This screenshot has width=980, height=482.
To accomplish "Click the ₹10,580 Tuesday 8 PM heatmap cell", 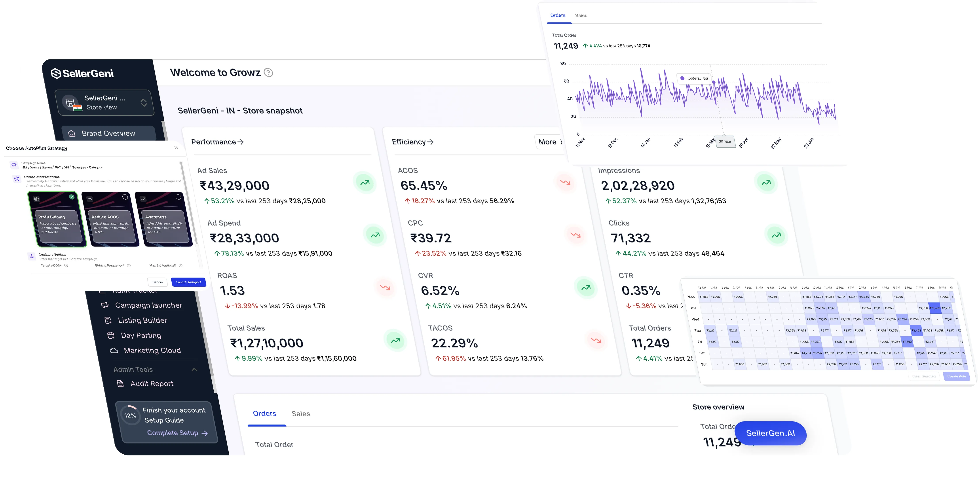I will [x=935, y=308].
